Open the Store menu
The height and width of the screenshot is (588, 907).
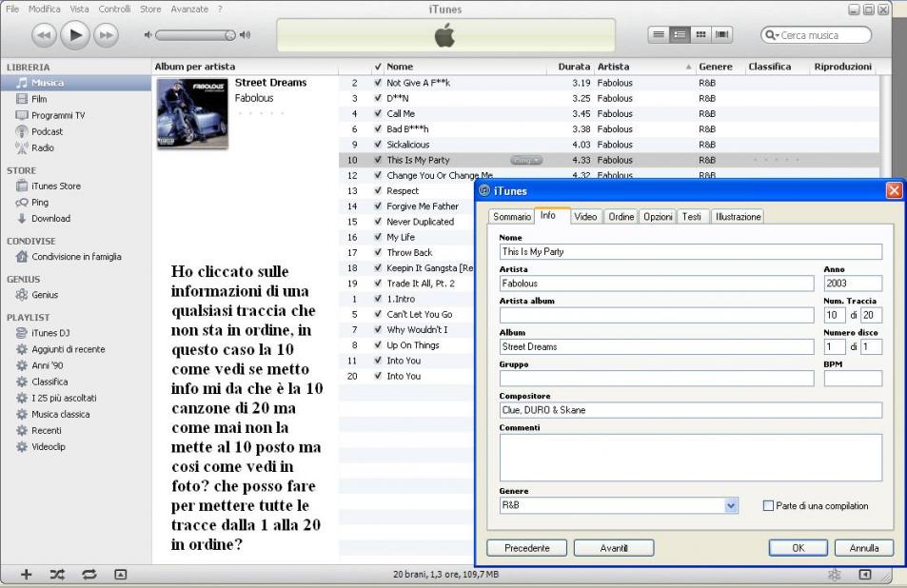[150, 9]
